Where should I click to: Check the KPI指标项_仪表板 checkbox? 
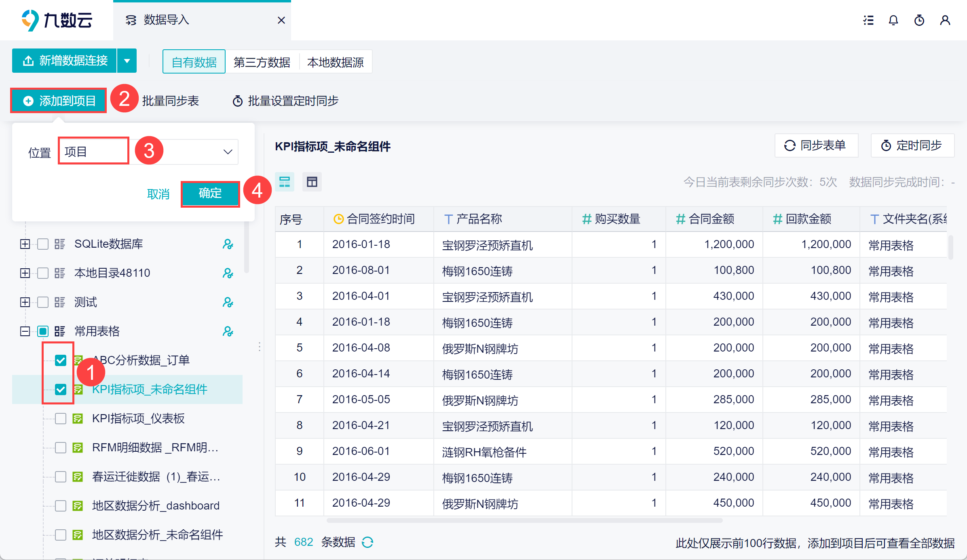61,418
